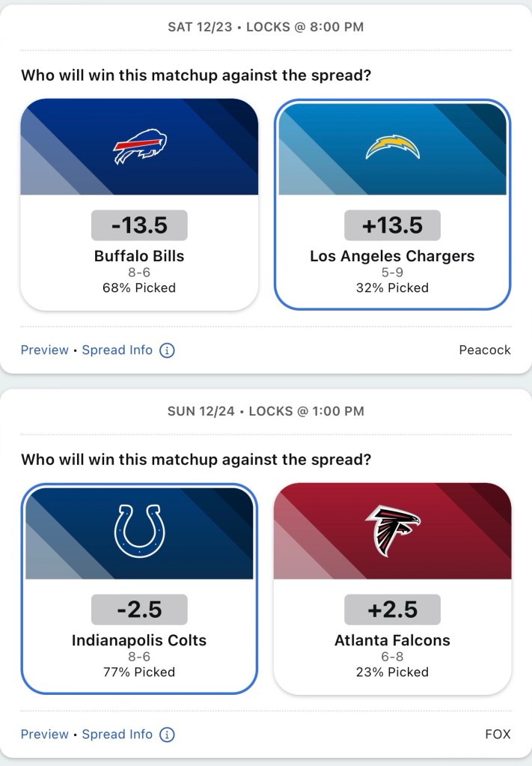Click the +2.5 spread badge
The image size is (532, 766).
pyautogui.click(x=392, y=610)
